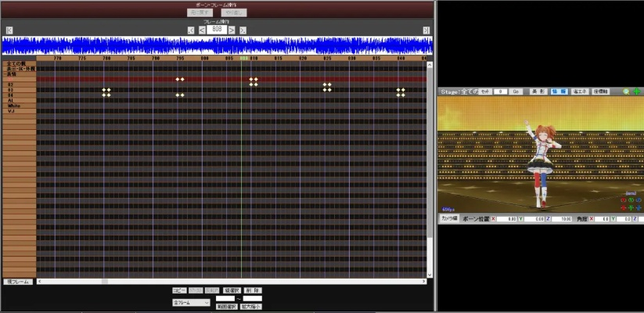644x313 pixels.
Task: Toggle the 座標軸 axis display button
Action: pyautogui.click(x=601, y=92)
